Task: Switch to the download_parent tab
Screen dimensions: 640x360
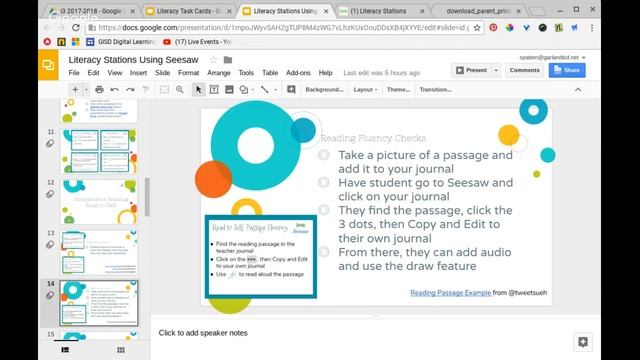Action: pyautogui.click(x=478, y=11)
